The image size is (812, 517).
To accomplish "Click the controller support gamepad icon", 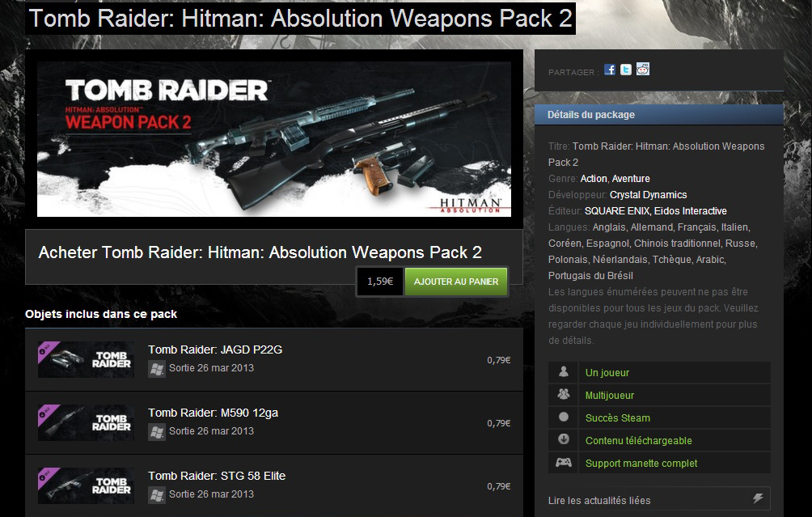I will (x=564, y=463).
